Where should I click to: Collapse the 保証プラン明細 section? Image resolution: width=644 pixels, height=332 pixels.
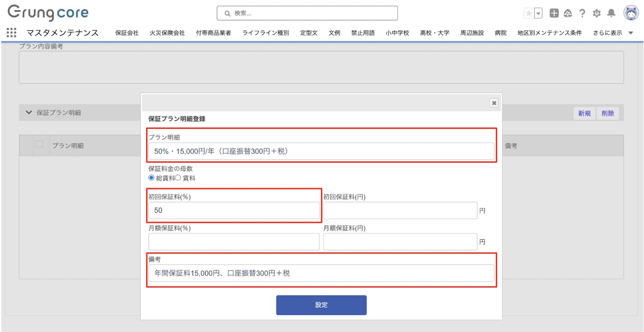(x=29, y=112)
